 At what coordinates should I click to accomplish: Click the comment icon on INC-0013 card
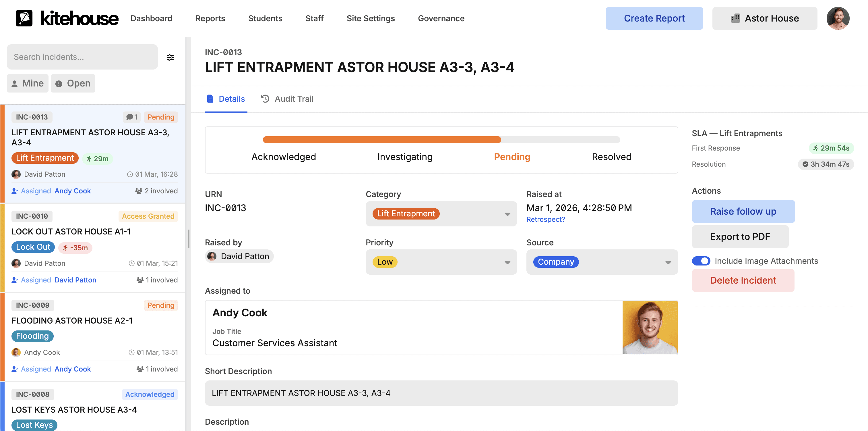click(x=130, y=117)
